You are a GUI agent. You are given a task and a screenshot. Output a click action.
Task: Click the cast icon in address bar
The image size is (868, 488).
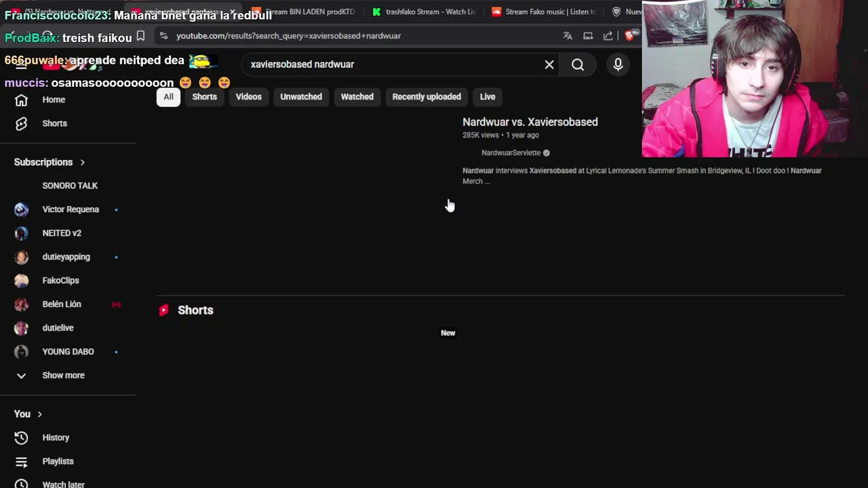coord(588,36)
